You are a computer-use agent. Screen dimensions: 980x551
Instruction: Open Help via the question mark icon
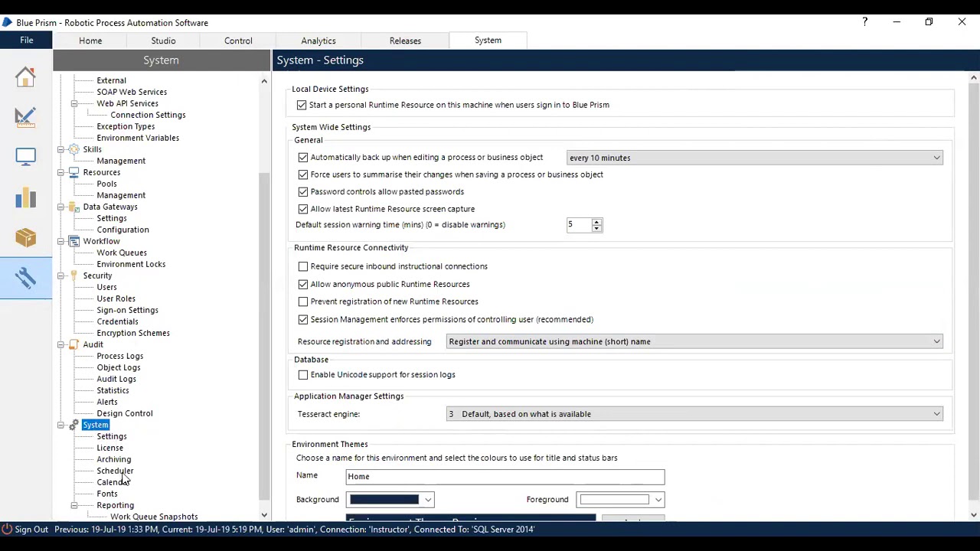[864, 22]
